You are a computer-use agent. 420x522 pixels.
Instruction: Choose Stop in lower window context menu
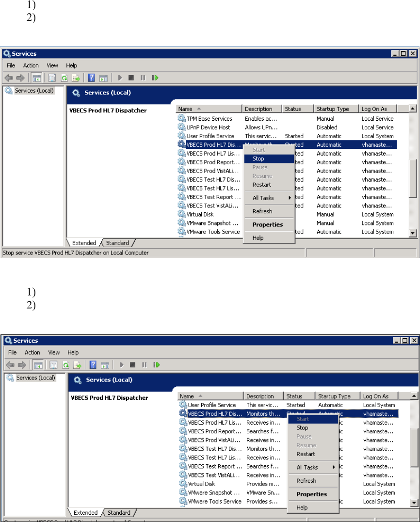tap(313, 428)
